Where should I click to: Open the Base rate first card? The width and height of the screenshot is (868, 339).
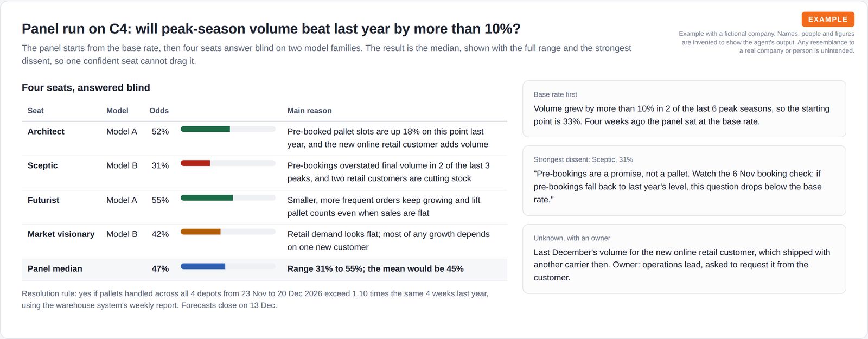684,109
